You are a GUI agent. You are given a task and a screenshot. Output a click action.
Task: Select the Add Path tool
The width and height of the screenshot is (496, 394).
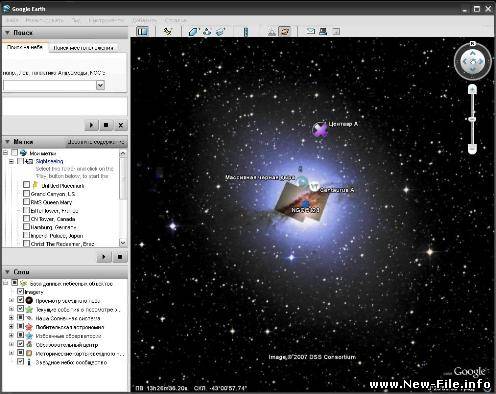(x=207, y=32)
